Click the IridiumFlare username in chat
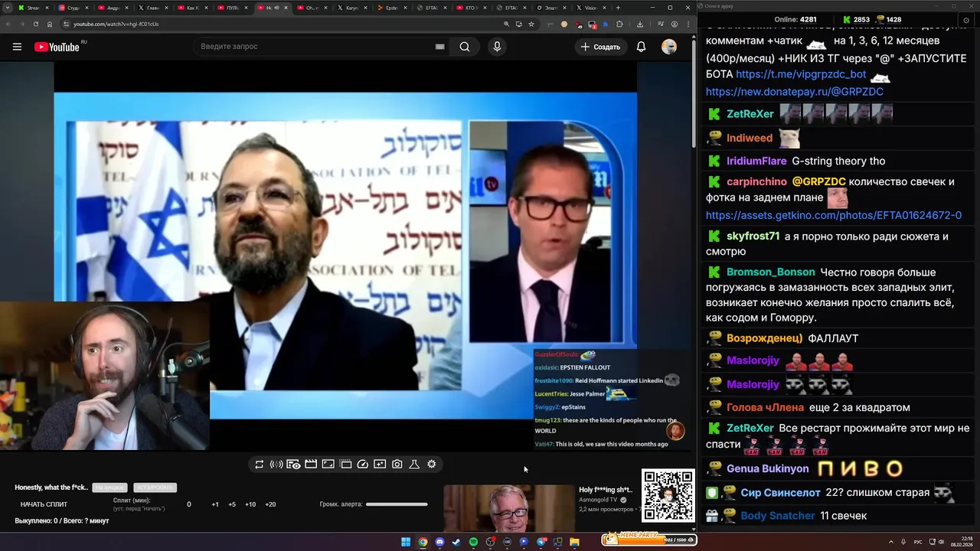 point(756,161)
